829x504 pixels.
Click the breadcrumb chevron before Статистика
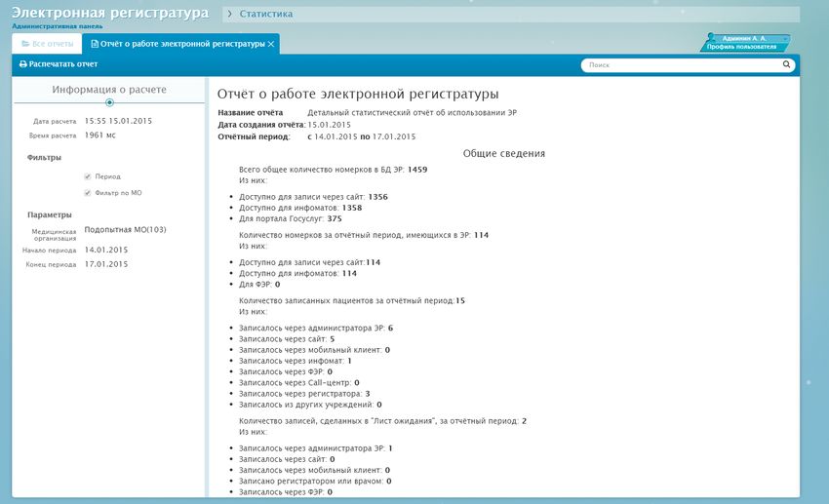coord(229,14)
